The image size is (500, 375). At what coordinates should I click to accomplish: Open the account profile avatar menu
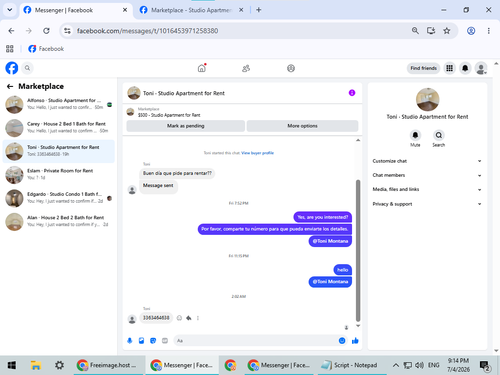click(x=481, y=68)
